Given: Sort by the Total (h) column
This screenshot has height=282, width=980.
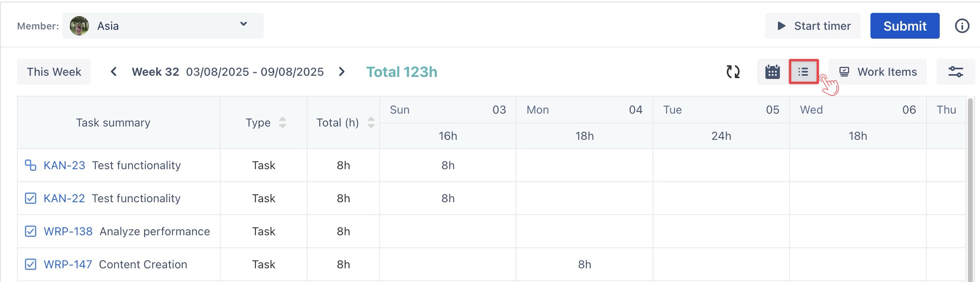Looking at the screenshot, I should pyautogui.click(x=371, y=122).
